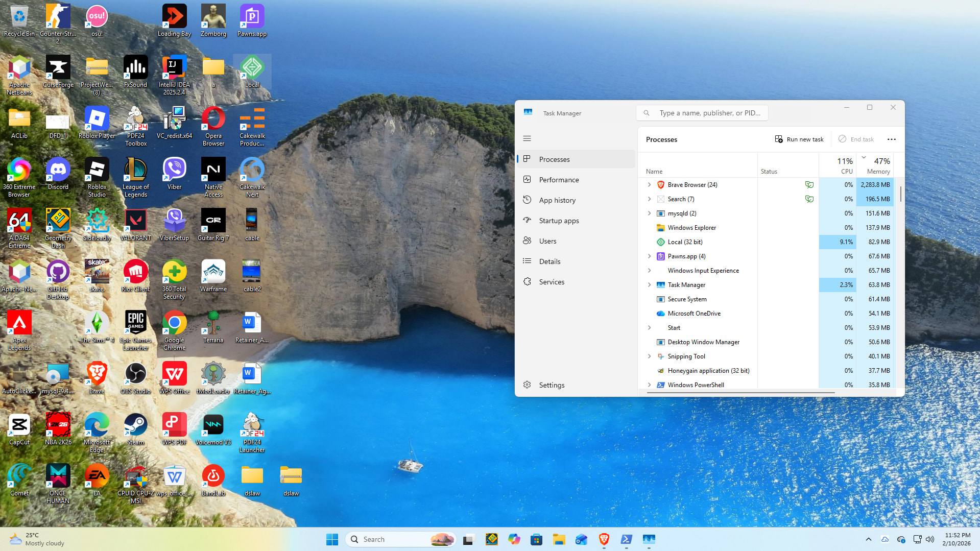Open the Users tab

coord(576,241)
